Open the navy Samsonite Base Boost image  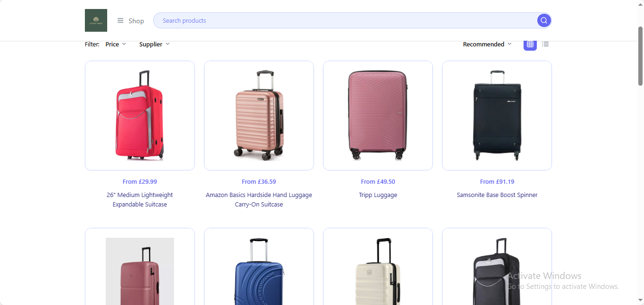[x=497, y=116]
